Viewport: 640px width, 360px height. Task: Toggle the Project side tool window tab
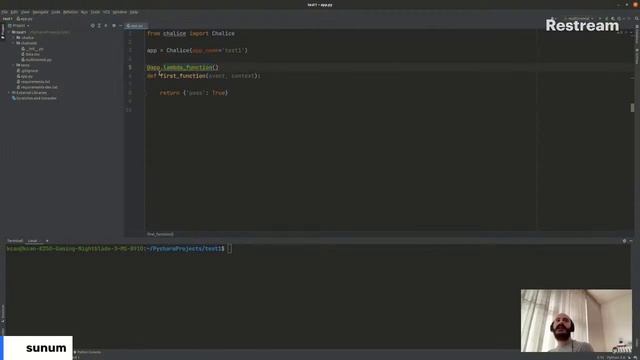2,31
